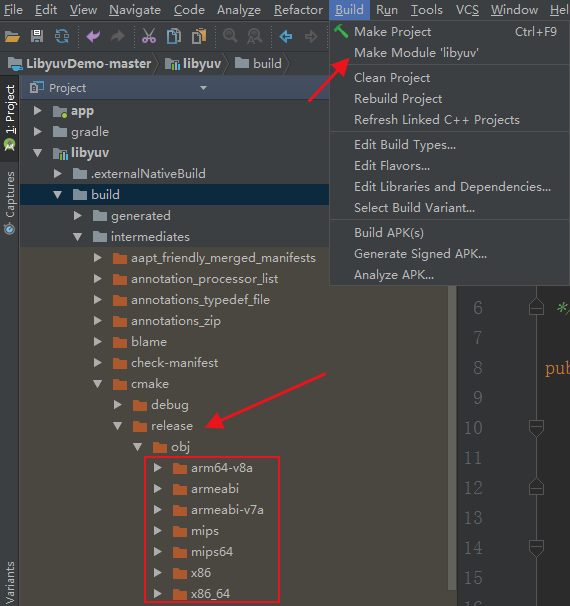
Task: Click the Paste clipboard icon
Action: pos(199,36)
